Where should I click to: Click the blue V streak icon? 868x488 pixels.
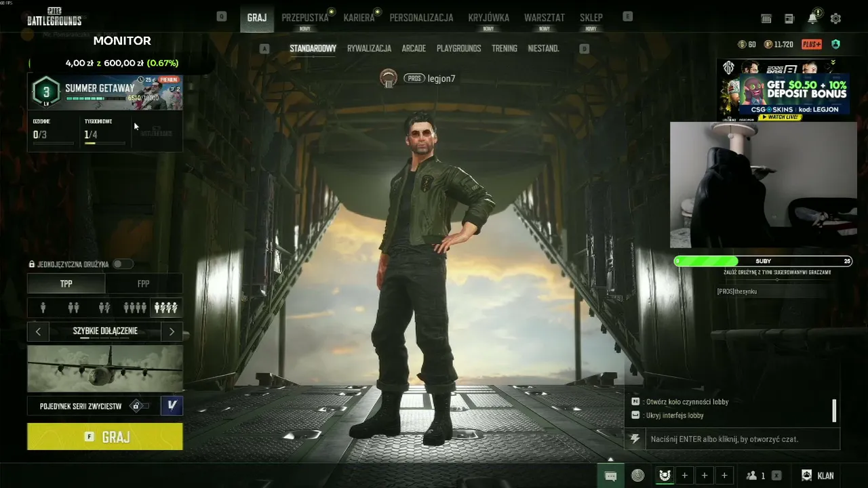click(x=172, y=405)
